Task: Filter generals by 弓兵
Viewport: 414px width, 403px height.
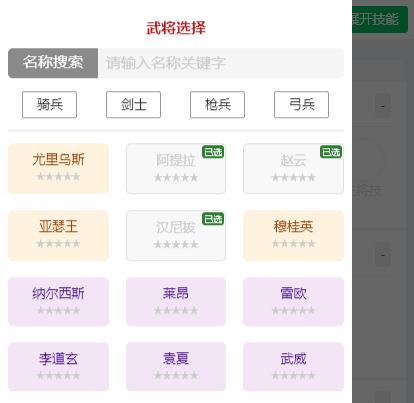Action: pos(301,105)
